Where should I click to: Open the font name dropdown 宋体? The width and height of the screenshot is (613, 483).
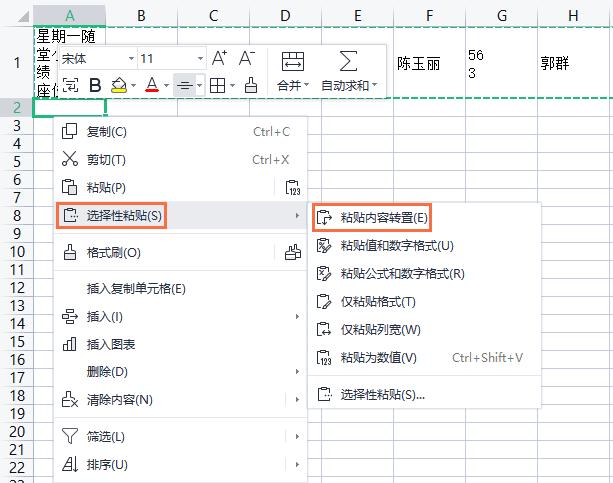[131, 59]
